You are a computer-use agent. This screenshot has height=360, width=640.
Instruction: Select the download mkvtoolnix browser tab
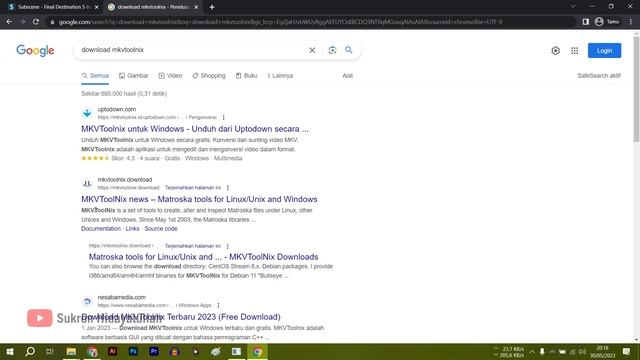click(x=152, y=7)
